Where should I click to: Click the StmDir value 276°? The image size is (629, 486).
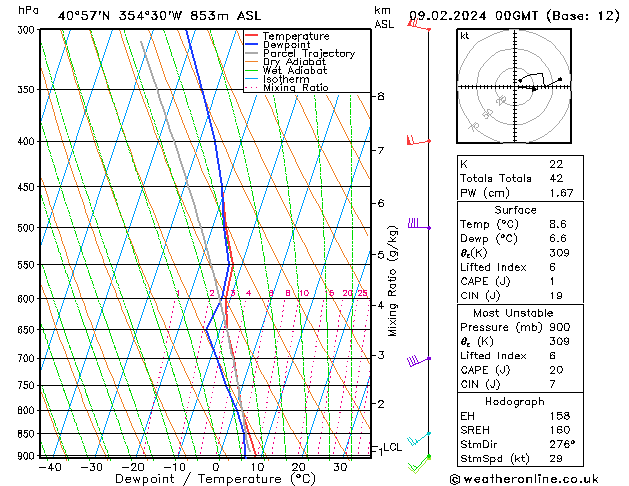click(562, 444)
